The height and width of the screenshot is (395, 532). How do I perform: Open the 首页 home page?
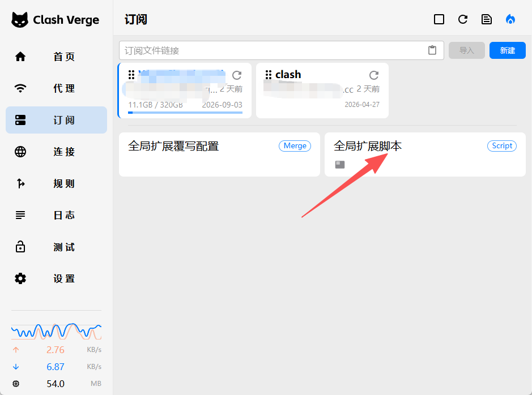[x=56, y=57]
